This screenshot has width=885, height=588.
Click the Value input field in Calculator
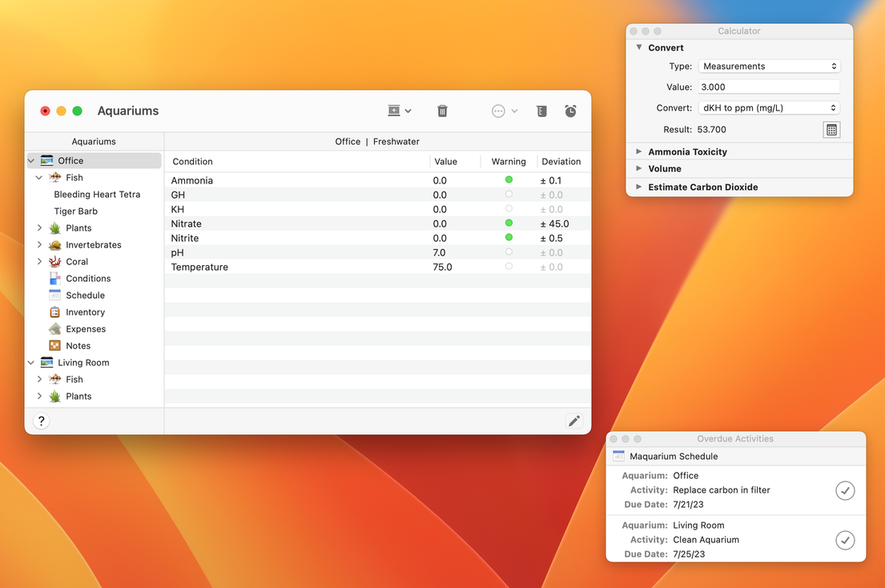pyautogui.click(x=769, y=87)
